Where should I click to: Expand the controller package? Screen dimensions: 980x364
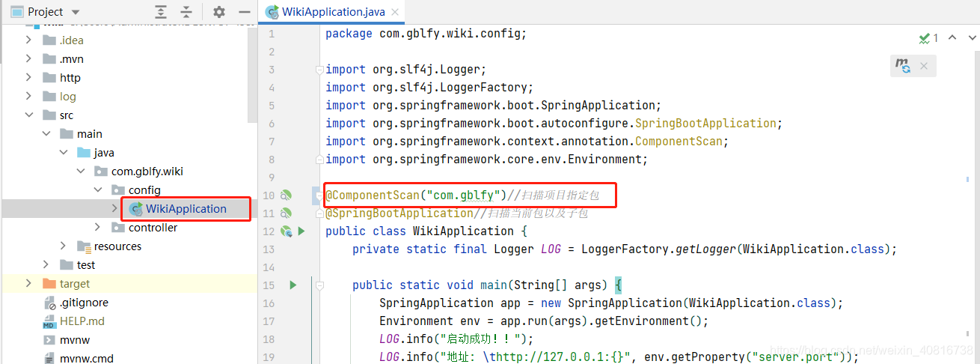pyautogui.click(x=97, y=228)
